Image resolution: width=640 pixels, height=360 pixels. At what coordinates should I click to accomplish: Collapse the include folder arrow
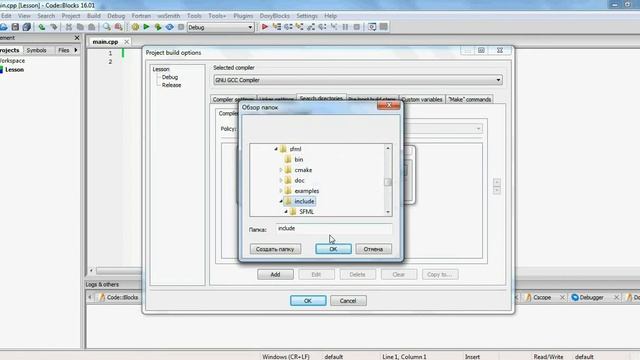pyautogui.click(x=281, y=201)
